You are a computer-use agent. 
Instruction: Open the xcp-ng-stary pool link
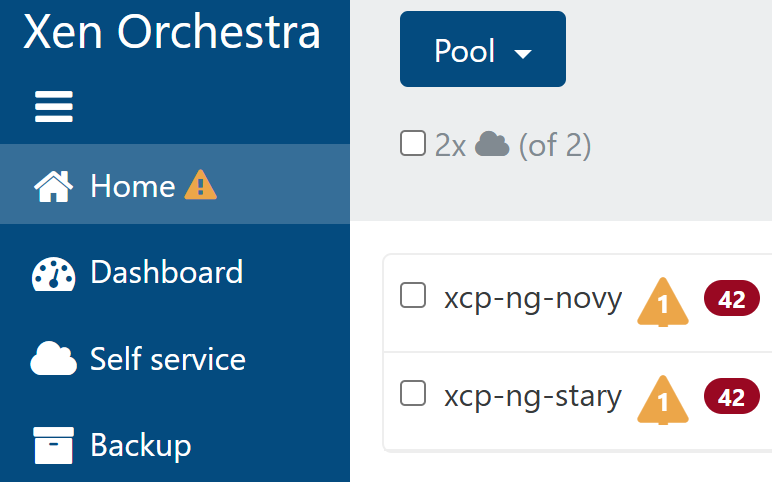click(x=533, y=396)
